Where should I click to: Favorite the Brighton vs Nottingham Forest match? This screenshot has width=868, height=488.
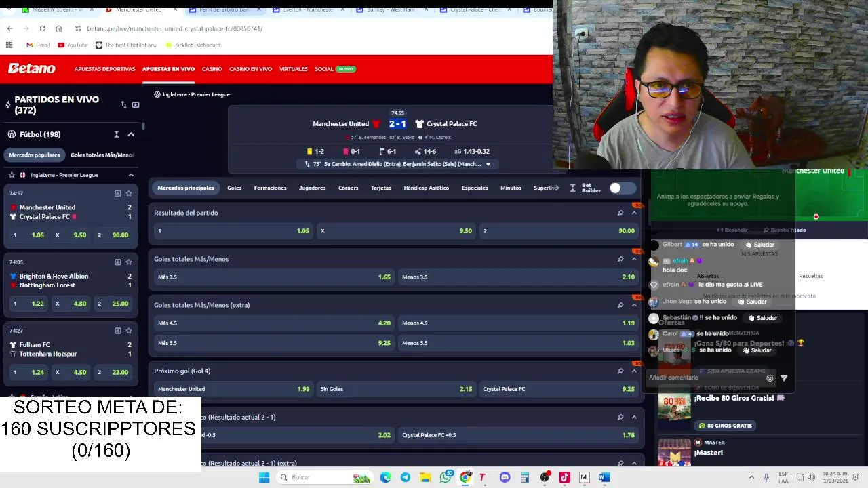(129, 262)
